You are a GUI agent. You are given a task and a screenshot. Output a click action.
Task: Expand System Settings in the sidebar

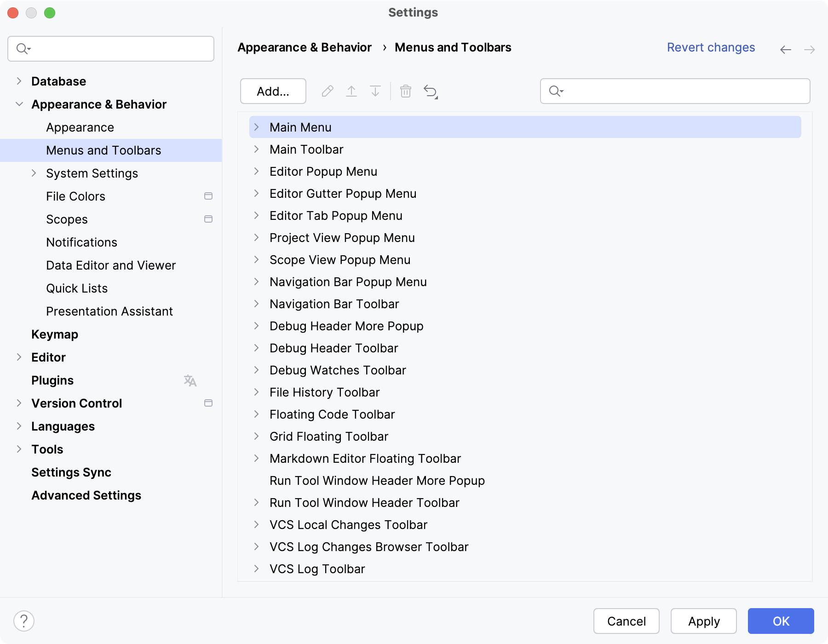34,173
